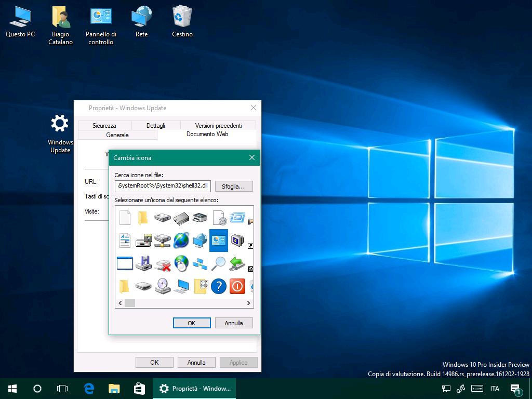Open File Explorer from the taskbar
Viewport: 532px width, 399px height.
pyautogui.click(x=114, y=389)
